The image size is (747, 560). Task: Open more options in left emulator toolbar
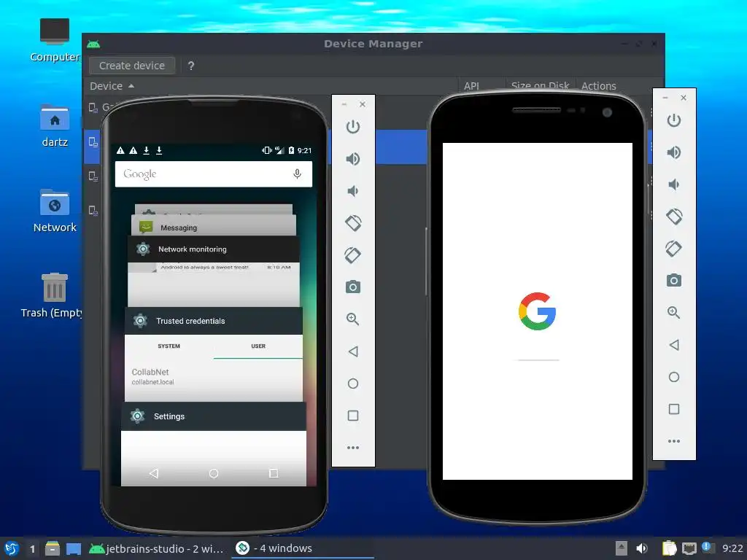click(x=353, y=448)
